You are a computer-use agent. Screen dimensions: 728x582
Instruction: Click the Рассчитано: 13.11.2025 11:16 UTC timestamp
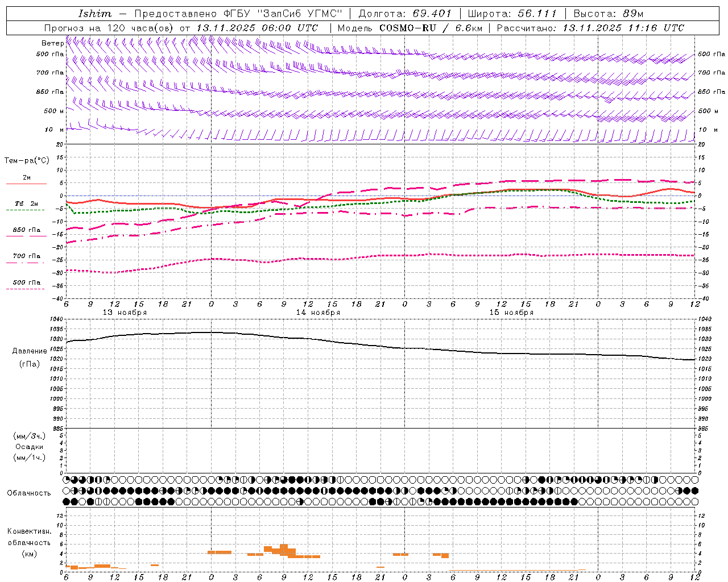[x=590, y=28]
